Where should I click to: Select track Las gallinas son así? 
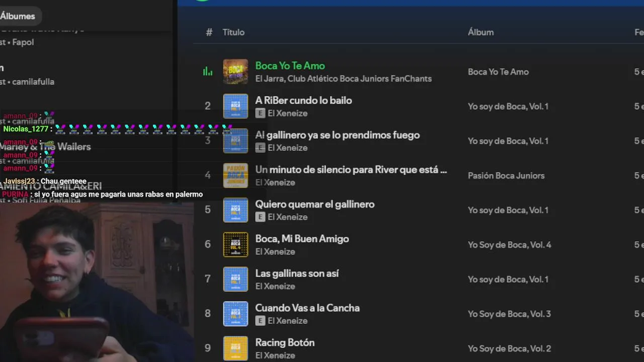point(297,274)
